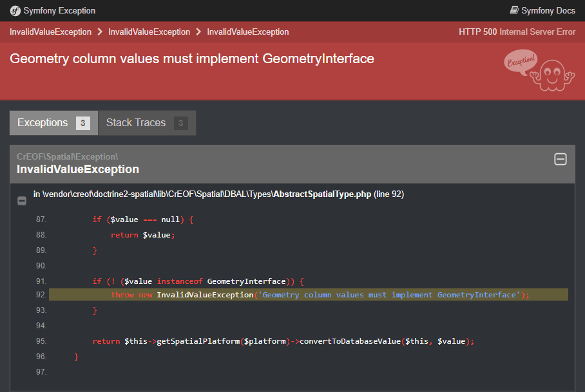Screen dimensions: 585x392
Task: Click the Symfony Docs book icon
Action: coord(514,10)
